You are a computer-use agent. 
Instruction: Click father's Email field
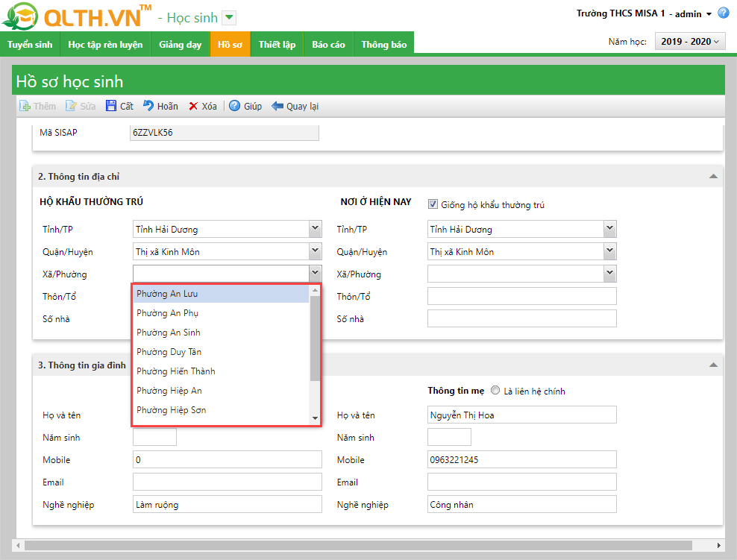click(228, 482)
